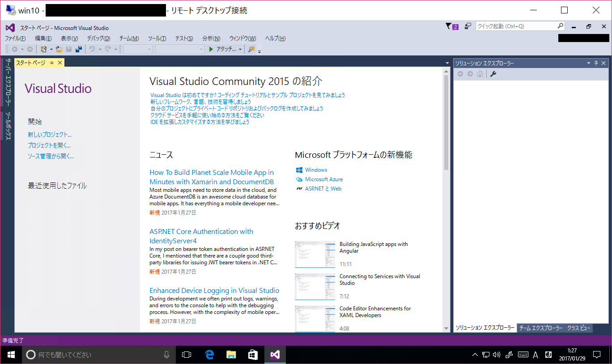Click the Open File toolbar icon

pyautogui.click(x=59, y=49)
